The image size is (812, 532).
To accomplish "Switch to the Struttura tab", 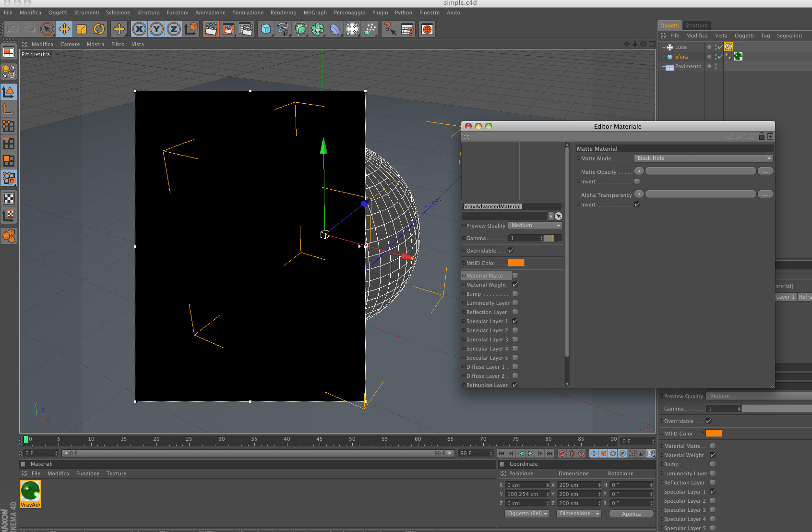I will [696, 25].
